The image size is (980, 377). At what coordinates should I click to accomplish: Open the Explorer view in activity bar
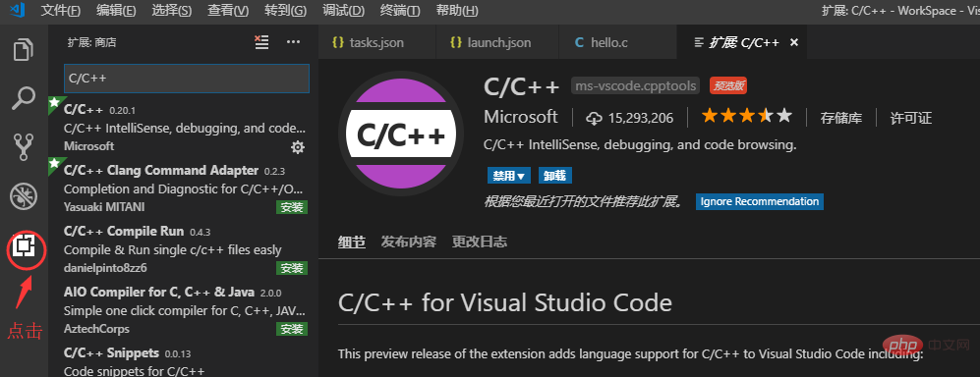coord(24,50)
